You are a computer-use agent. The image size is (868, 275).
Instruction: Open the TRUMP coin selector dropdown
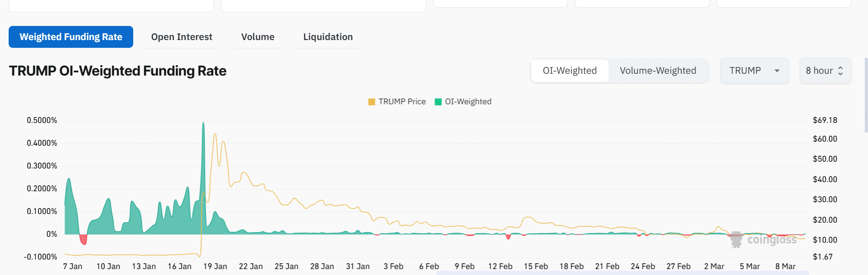pos(754,71)
